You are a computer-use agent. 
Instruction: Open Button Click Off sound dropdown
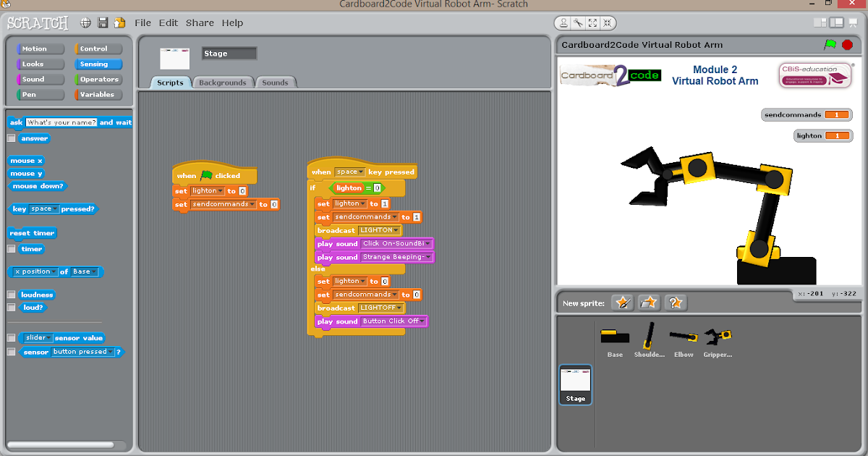pos(393,321)
